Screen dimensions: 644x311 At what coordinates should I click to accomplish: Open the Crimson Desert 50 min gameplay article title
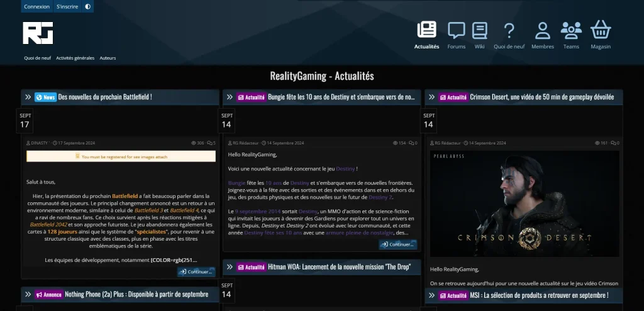[x=541, y=97]
